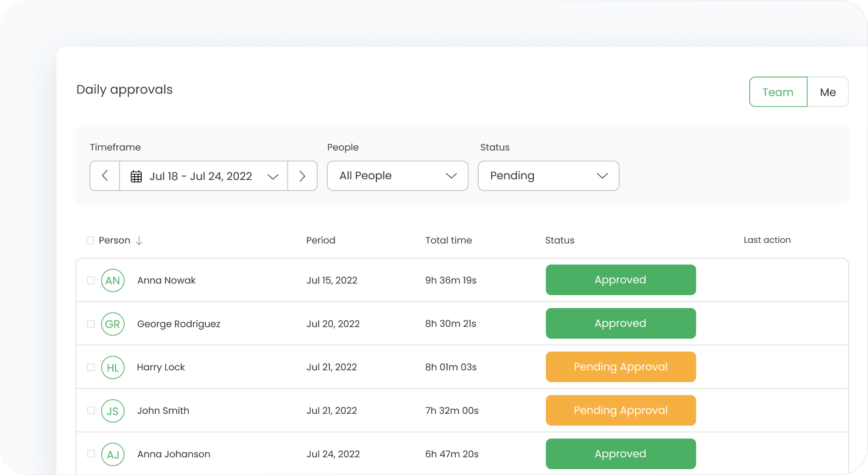Select Harry Lock's row checkbox
868x475 pixels.
point(91,367)
